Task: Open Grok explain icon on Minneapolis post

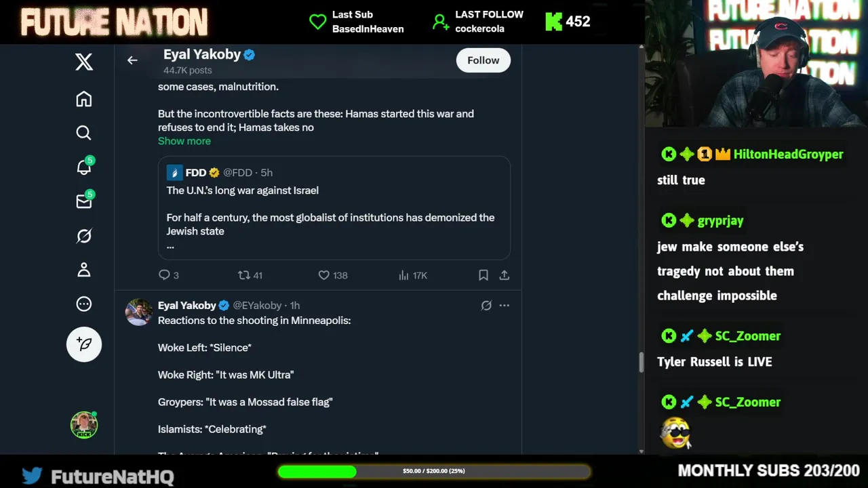Action: [x=486, y=306]
